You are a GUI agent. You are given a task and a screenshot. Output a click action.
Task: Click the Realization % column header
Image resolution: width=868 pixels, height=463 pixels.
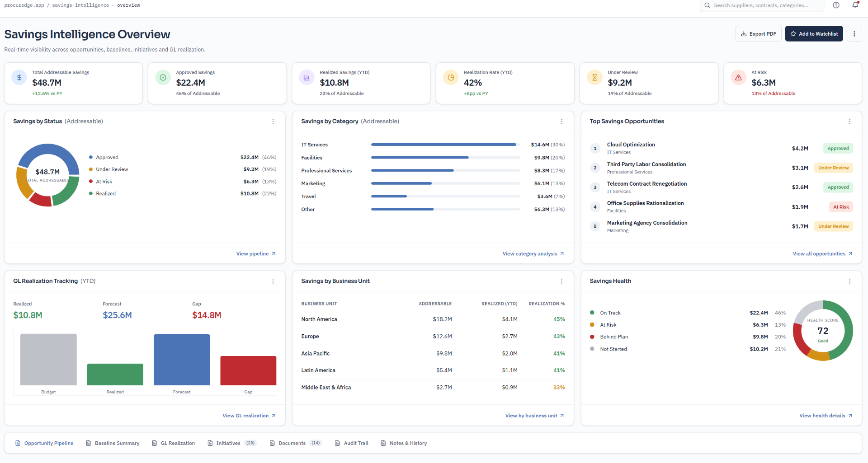[547, 304]
